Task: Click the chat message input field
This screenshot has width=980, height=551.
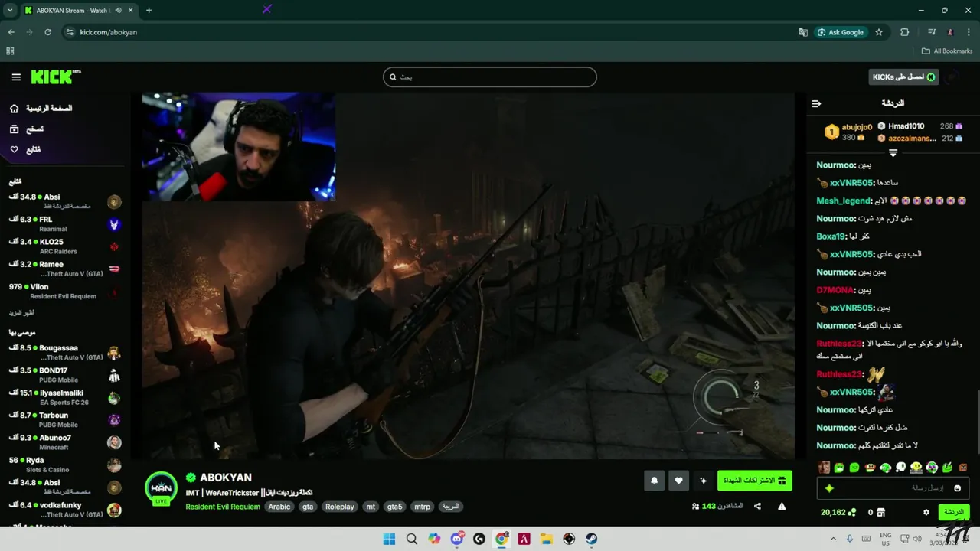Action: (x=893, y=488)
